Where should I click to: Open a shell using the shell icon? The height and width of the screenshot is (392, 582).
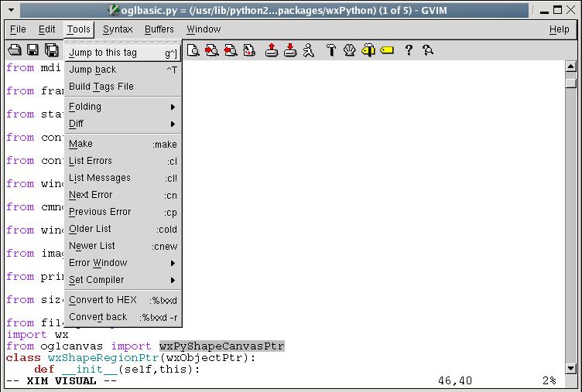click(350, 50)
